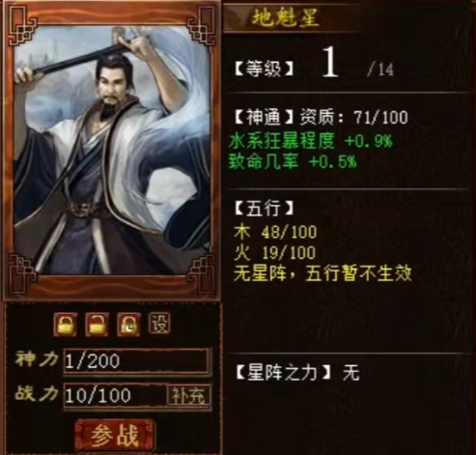This screenshot has height=455, width=476.
Task: Select the 致命几率 +0.5% attribute line
Action: [293, 161]
